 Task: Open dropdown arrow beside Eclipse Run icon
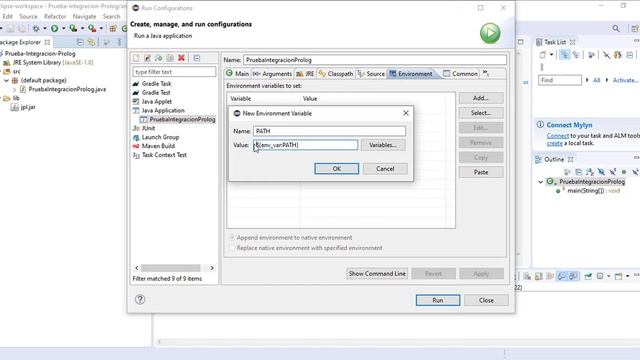pyautogui.click(x=63, y=29)
